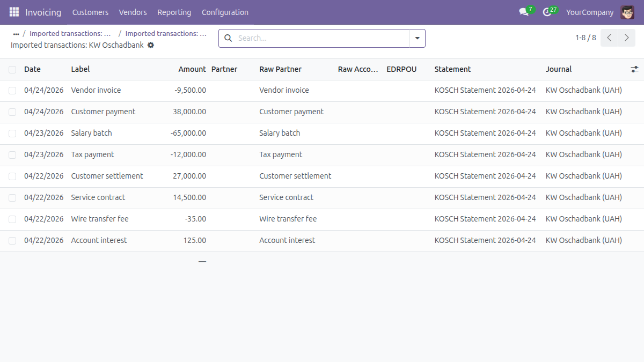Image resolution: width=644 pixels, height=362 pixels.
Task: Click the 1-8 / 8 pager counter
Action: [x=586, y=38]
